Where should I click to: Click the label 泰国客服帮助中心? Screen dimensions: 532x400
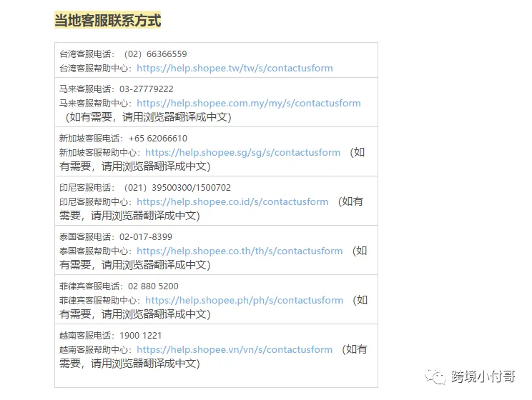coord(93,251)
